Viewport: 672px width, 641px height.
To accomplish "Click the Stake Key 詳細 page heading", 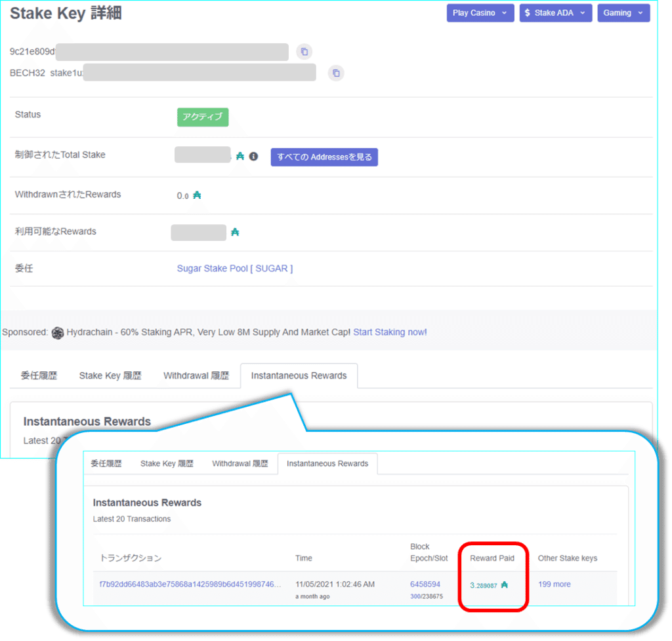I will click(66, 13).
